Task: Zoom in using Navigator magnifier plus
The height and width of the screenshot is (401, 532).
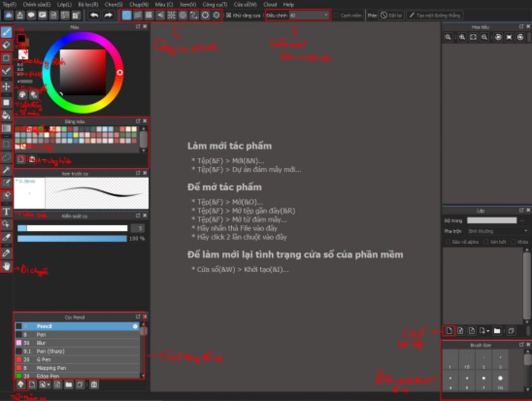Action: 462,37
